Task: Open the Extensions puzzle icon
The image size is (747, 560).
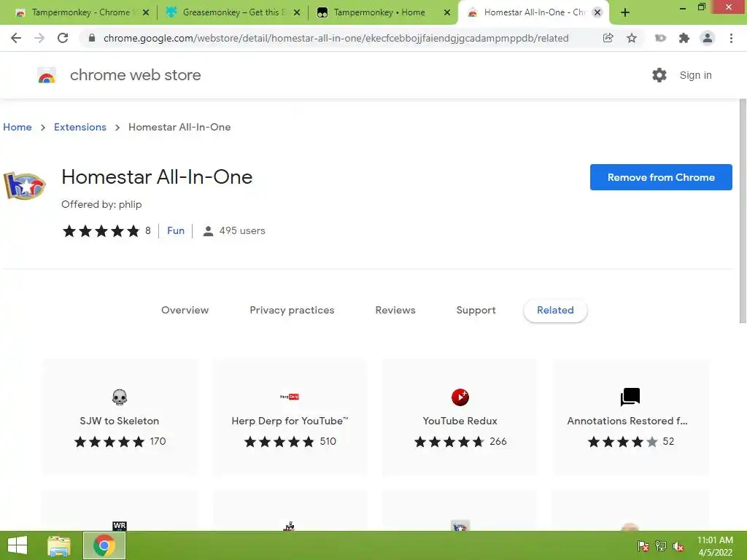Action: pos(684,38)
